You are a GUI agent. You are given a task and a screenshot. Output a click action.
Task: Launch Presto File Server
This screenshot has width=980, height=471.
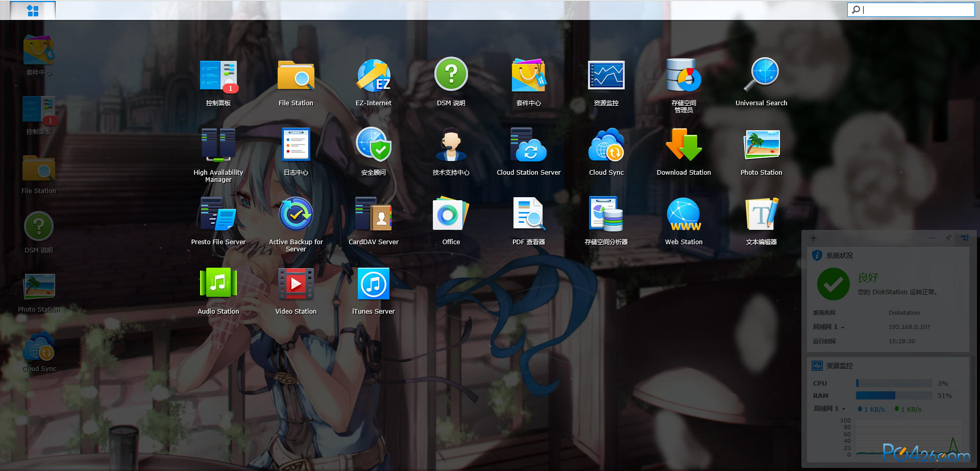[x=218, y=215]
